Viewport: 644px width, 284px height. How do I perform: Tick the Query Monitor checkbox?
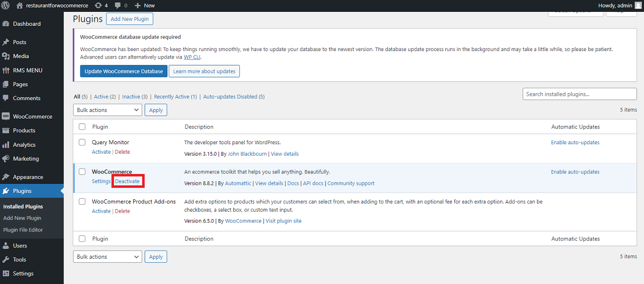pos(82,142)
